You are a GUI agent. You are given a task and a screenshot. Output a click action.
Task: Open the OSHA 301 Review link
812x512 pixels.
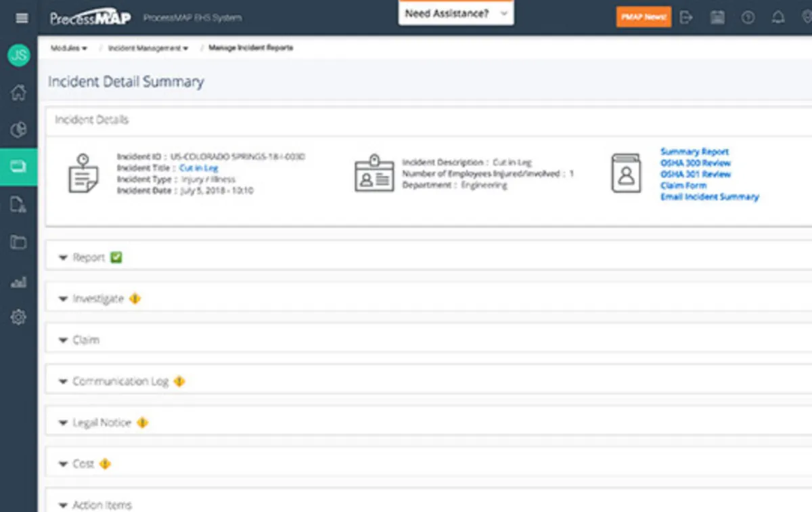click(x=696, y=174)
